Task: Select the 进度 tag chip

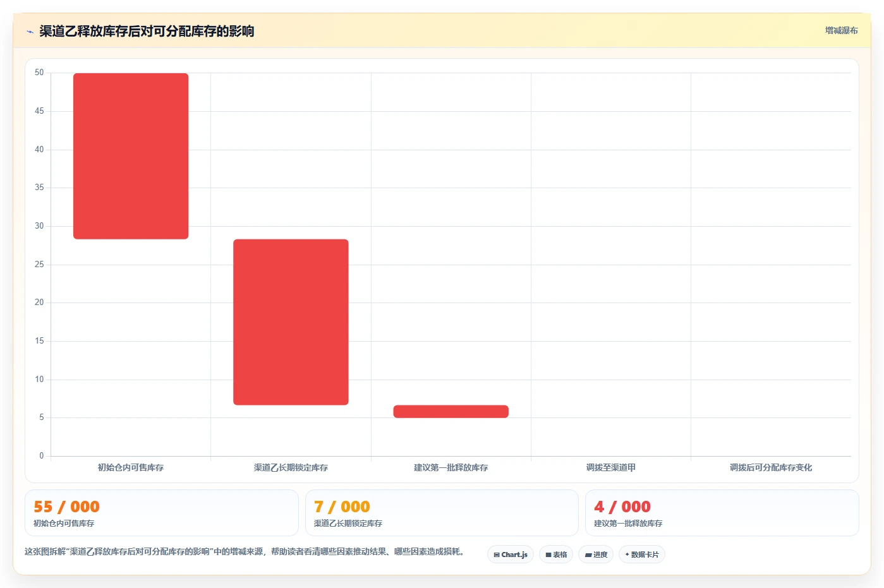Action: point(596,555)
